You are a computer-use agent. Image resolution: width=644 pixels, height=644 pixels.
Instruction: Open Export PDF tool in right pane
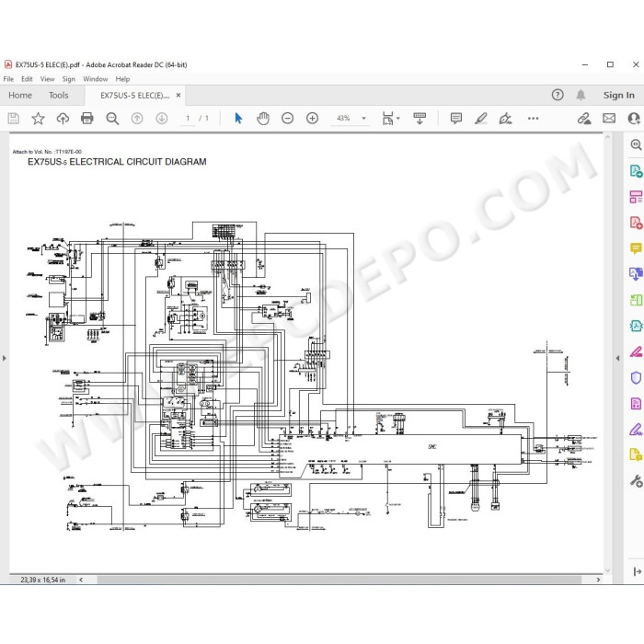coord(636,171)
